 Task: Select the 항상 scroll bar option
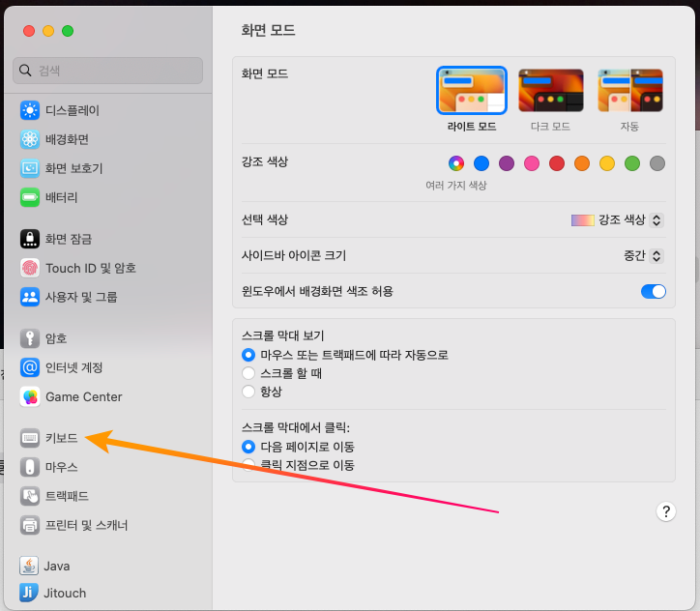click(x=248, y=392)
